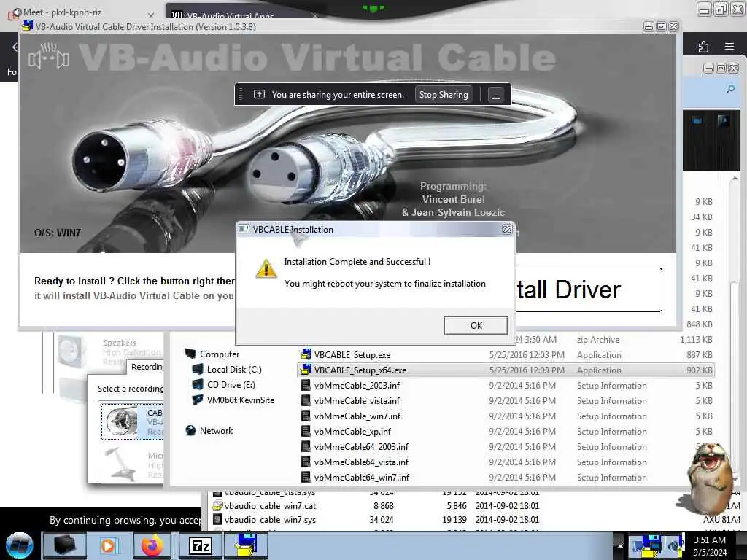Select vbMmeCable64_vista.inf file
Image resolution: width=747 pixels, height=560 pixels.
point(505,462)
